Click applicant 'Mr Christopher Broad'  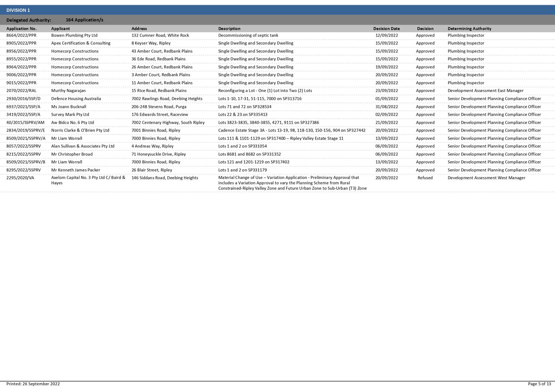click(x=72, y=154)
